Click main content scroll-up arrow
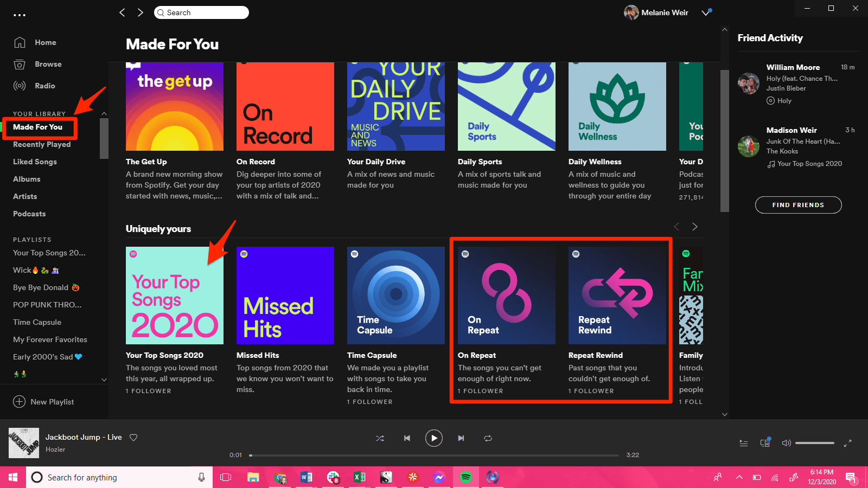The height and width of the screenshot is (488, 868). pyautogui.click(x=725, y=29)
